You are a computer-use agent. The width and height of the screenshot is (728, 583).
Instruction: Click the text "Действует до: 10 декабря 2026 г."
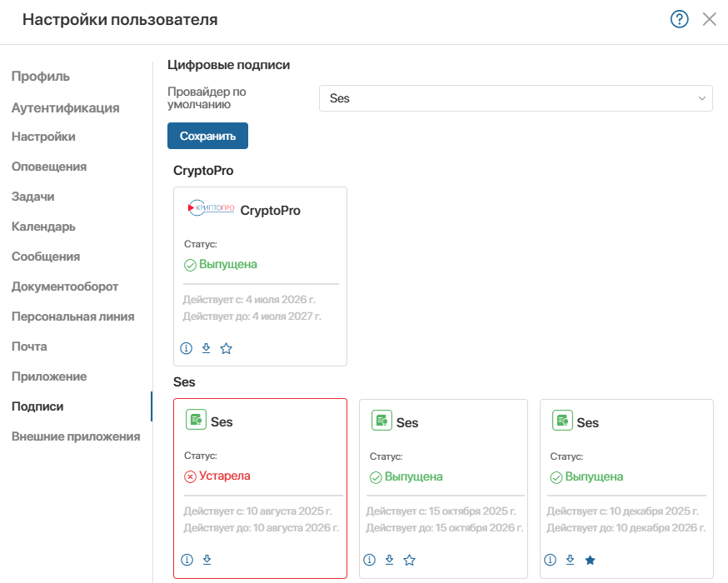[x=626, y=528]
